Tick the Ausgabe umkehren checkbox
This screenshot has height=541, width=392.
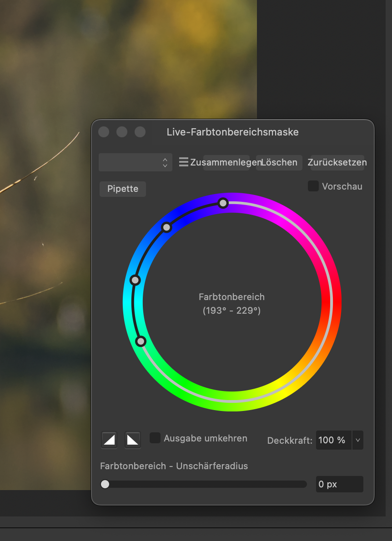pos(155,438)
